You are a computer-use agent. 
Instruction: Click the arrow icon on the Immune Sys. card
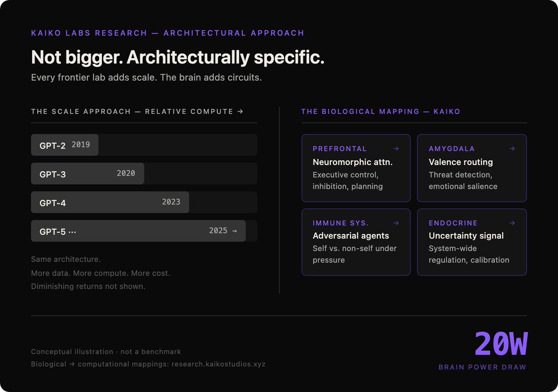(396, 223)
